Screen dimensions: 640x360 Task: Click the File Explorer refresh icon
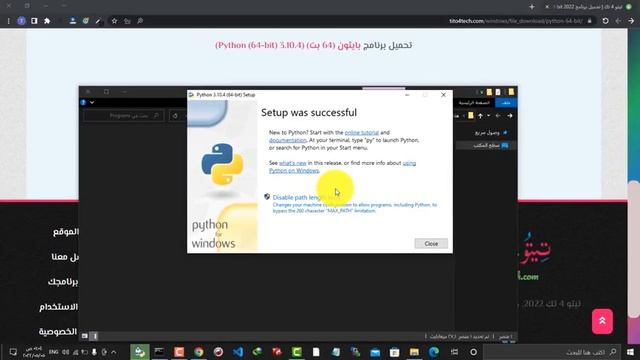coord(175,116)
